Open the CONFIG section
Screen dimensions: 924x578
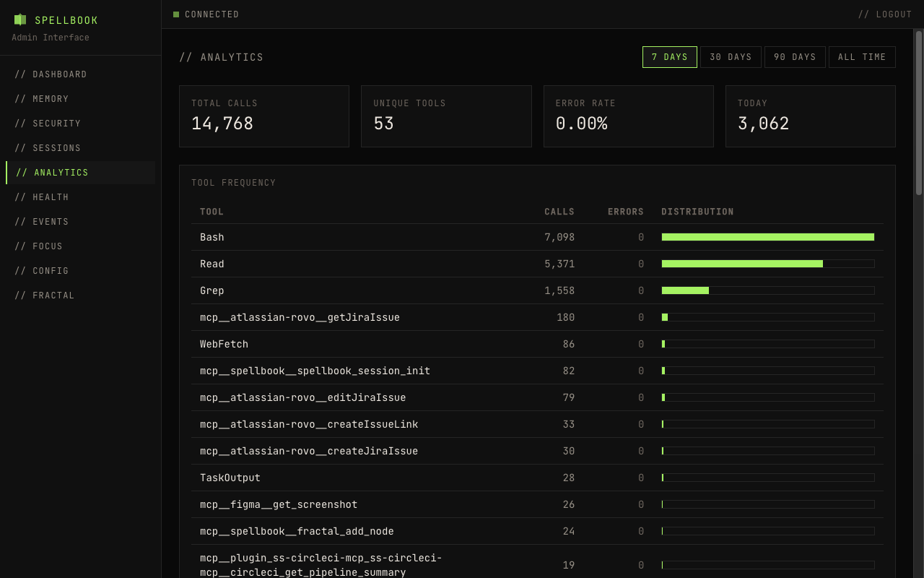(x=42, y=270)
